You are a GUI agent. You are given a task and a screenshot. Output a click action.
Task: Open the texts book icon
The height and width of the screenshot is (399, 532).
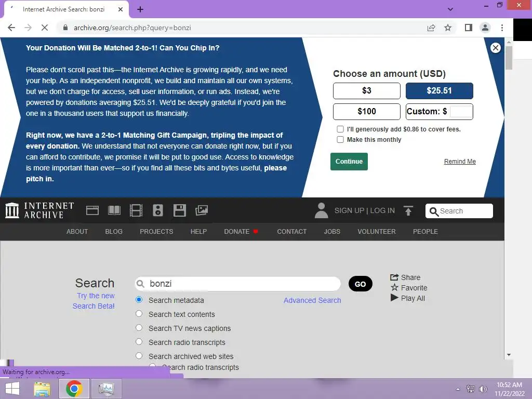point(114,211)
